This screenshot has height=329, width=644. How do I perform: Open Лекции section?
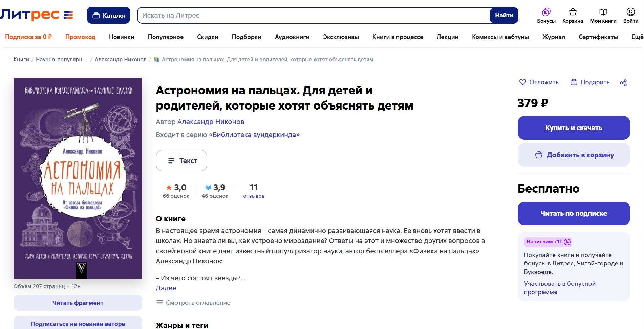[448, 37]
